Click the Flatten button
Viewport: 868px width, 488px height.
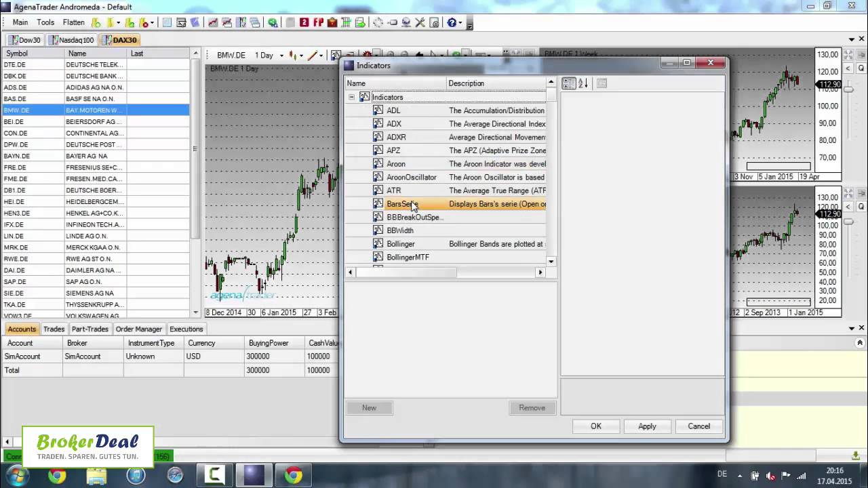[x=74, y=22]
